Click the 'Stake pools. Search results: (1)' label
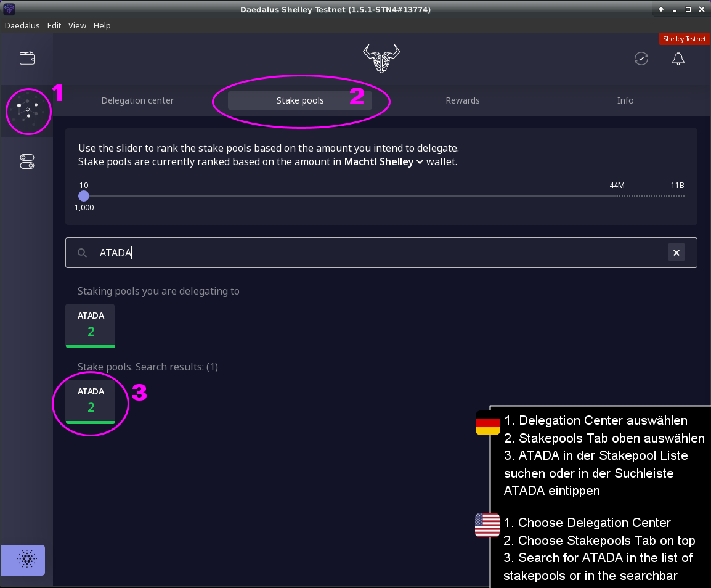The width and height of the screenshot is (711, 588). coord(148,367)
